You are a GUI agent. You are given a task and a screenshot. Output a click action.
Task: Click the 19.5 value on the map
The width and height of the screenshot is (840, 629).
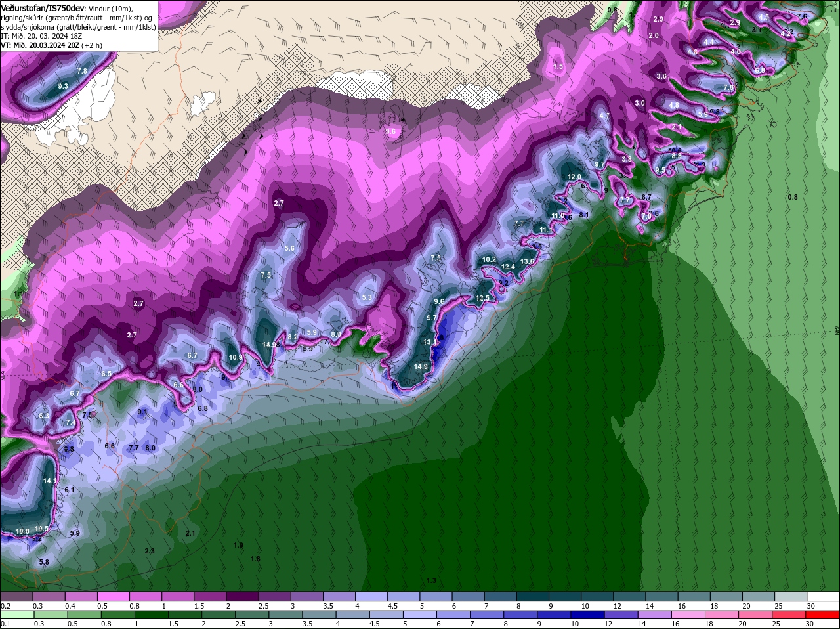[x=41, y=529]
